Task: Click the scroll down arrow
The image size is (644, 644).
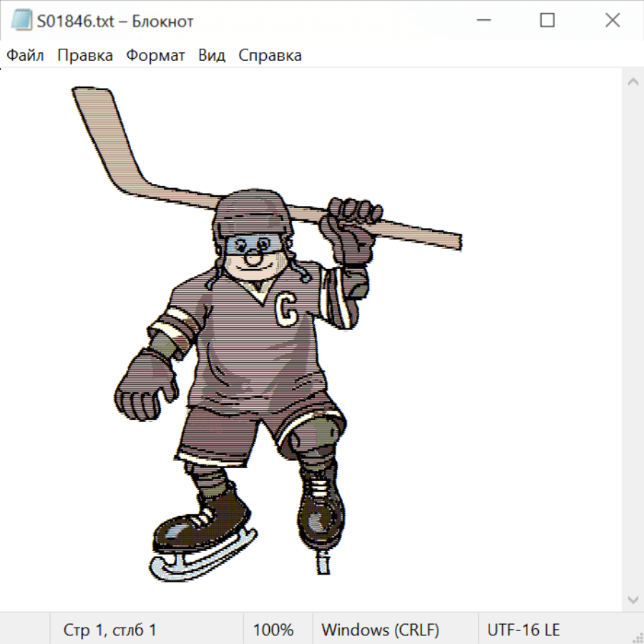Action: tap(633, 599)
